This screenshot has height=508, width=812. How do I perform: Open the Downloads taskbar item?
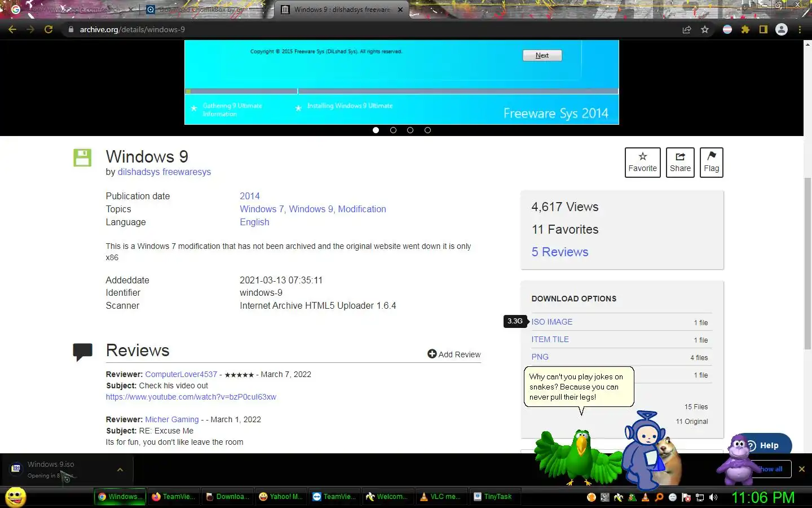pyautogui.click(x=227, y=497)
